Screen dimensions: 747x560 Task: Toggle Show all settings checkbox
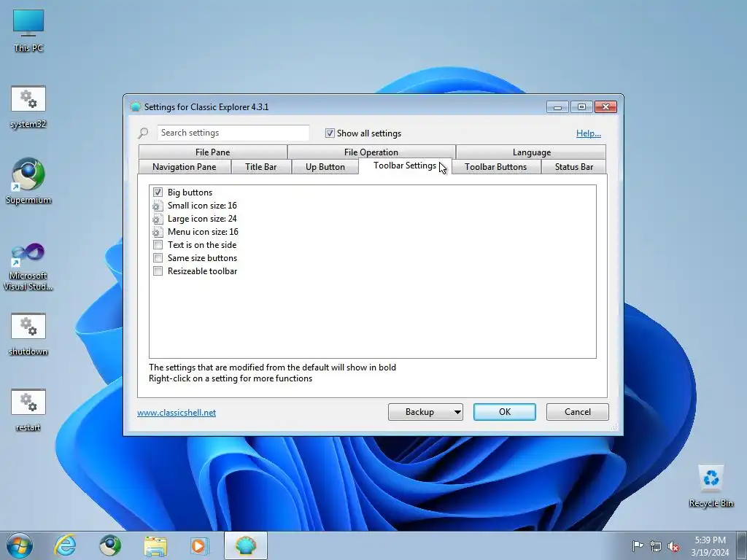click(x=330, y=133)
